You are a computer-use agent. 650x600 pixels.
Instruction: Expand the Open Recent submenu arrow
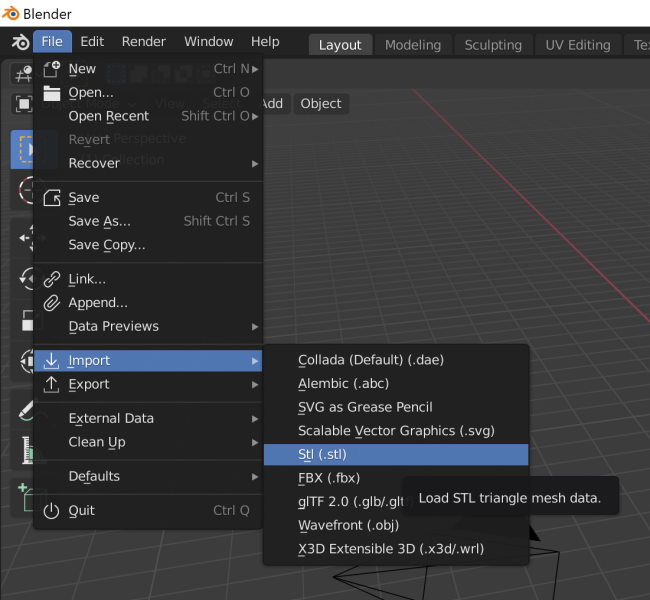[x=255, y=117]
